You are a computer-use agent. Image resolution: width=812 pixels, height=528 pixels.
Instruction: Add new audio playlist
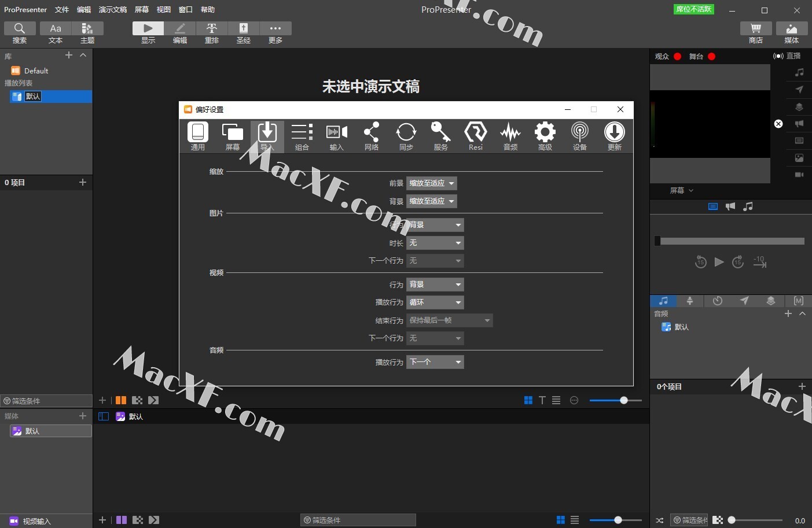pyautogui.click(x=788, y=313)
